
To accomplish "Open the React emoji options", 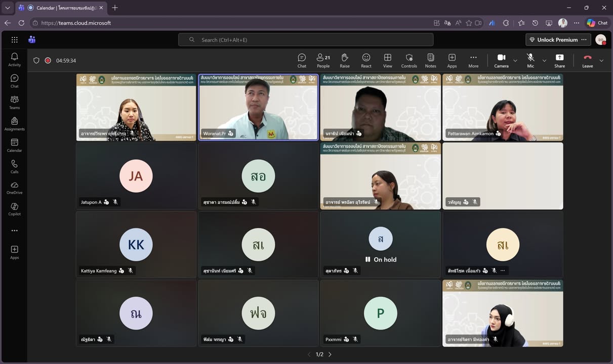I will [x=366, y=60].
